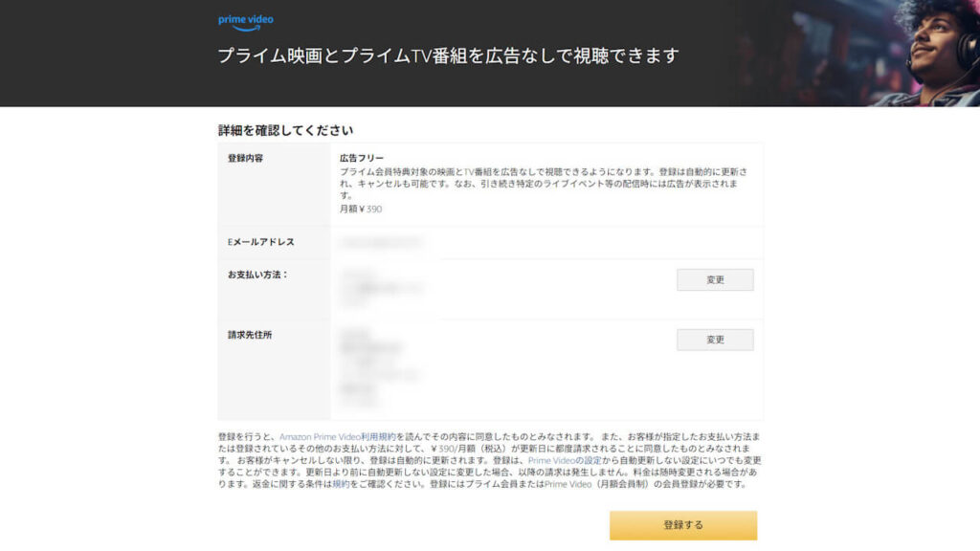The height and width of the screenshot is (551, 980).
Task: Click the banner photo of man with headphones
Action: [925, 54]
